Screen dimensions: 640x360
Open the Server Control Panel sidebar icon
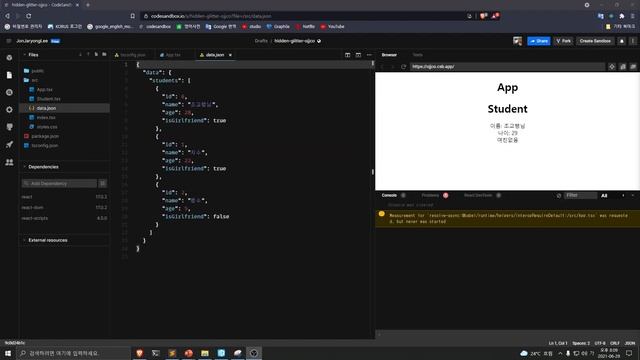(x=9, y=127)
